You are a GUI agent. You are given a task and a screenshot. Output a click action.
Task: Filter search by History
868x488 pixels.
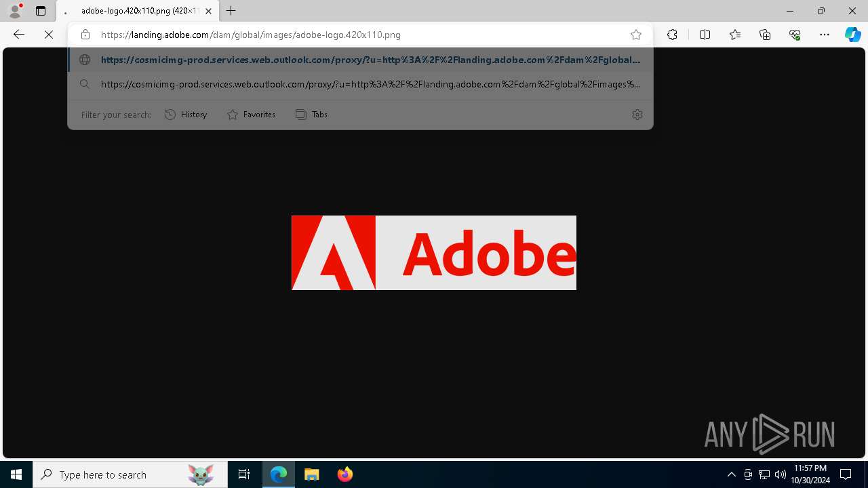186,115
